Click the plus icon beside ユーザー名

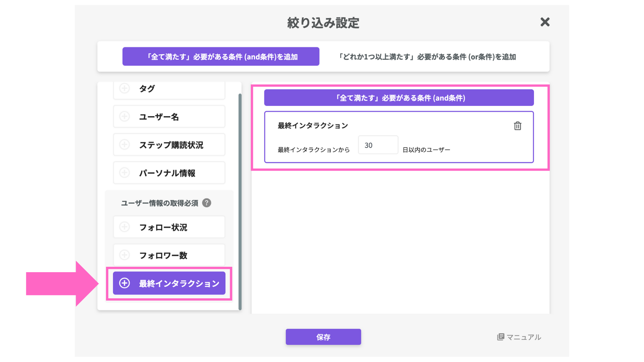(x=124, y=117)
